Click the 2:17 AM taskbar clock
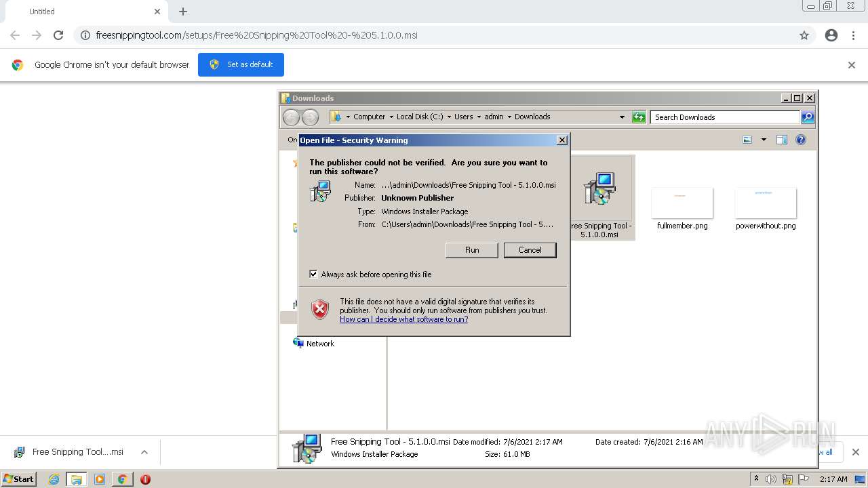Image resolution: width=868 pixels, height=488 pixels. 833,479
